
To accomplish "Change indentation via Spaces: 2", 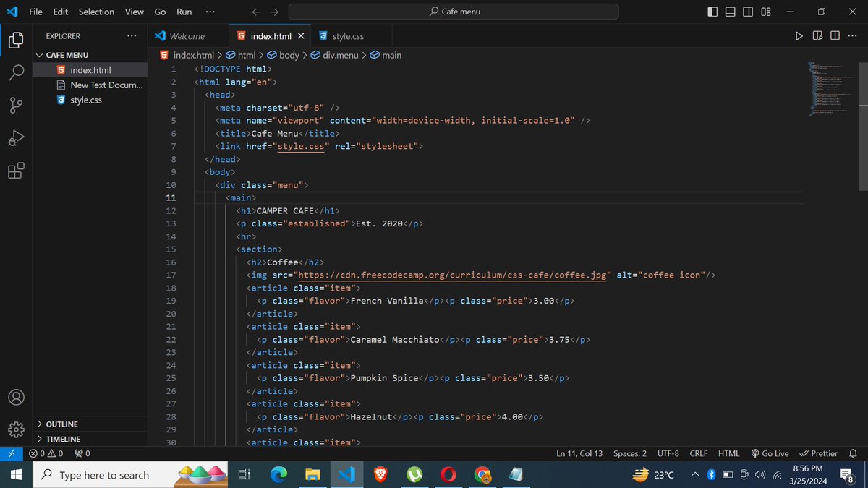I will 630,453.
